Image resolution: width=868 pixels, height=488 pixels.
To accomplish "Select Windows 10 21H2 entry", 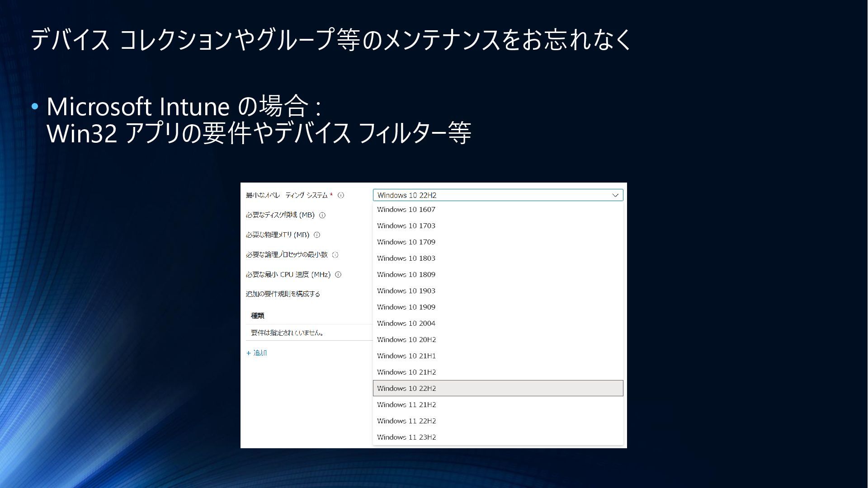I will [498, 372].
